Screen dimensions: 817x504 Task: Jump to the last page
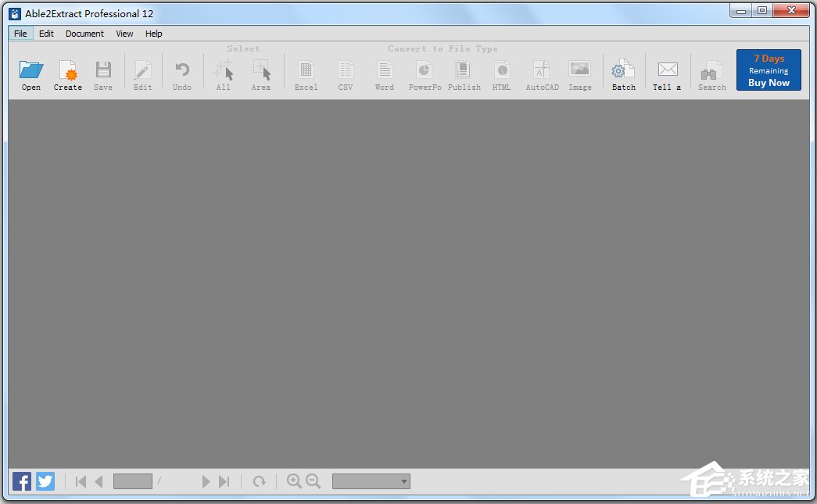(224, 481)
